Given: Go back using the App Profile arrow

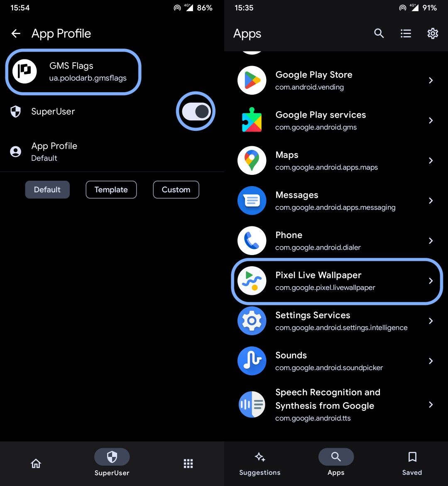Looking at the screenshot, I should tap(16, 34).
